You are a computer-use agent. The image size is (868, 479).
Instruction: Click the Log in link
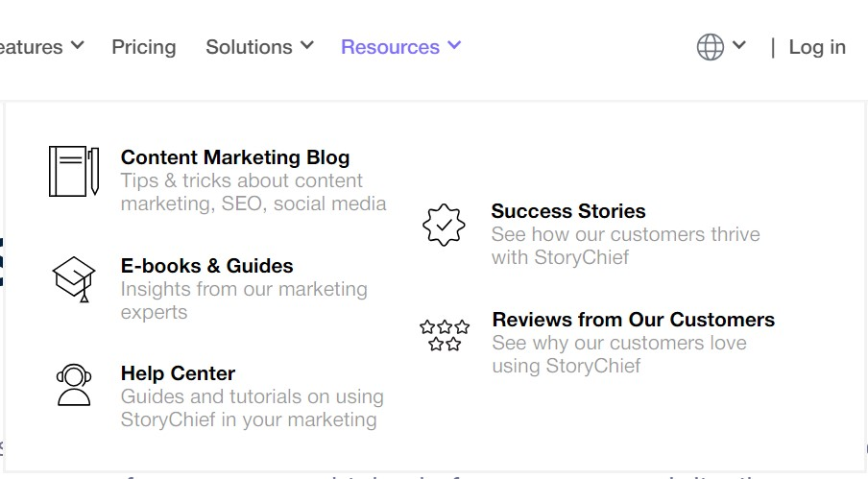817,46
